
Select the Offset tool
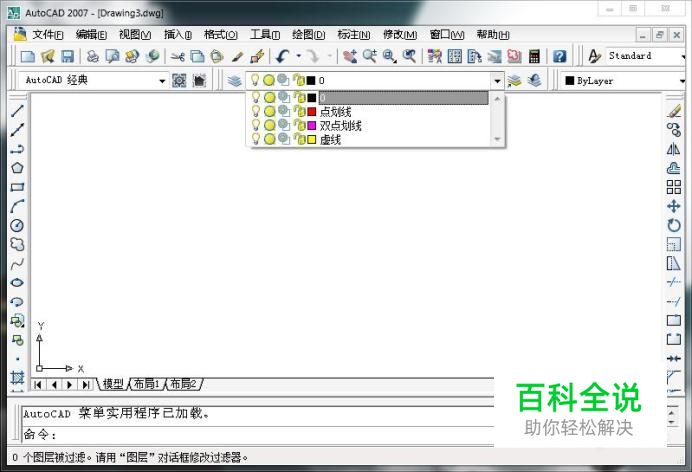pyautogui.click(x=674, y=168)
